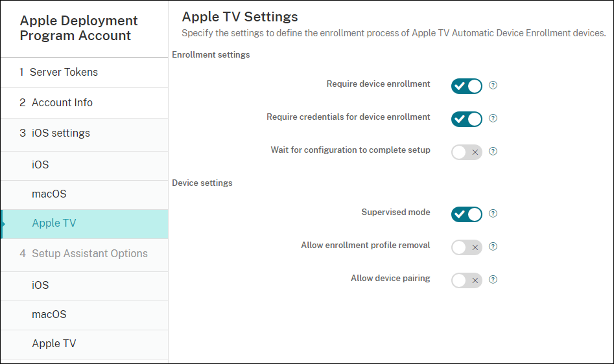The width and height of the screenshot is (614, 364).
Task: Open Account Info step
Action: tap(62, 102)
